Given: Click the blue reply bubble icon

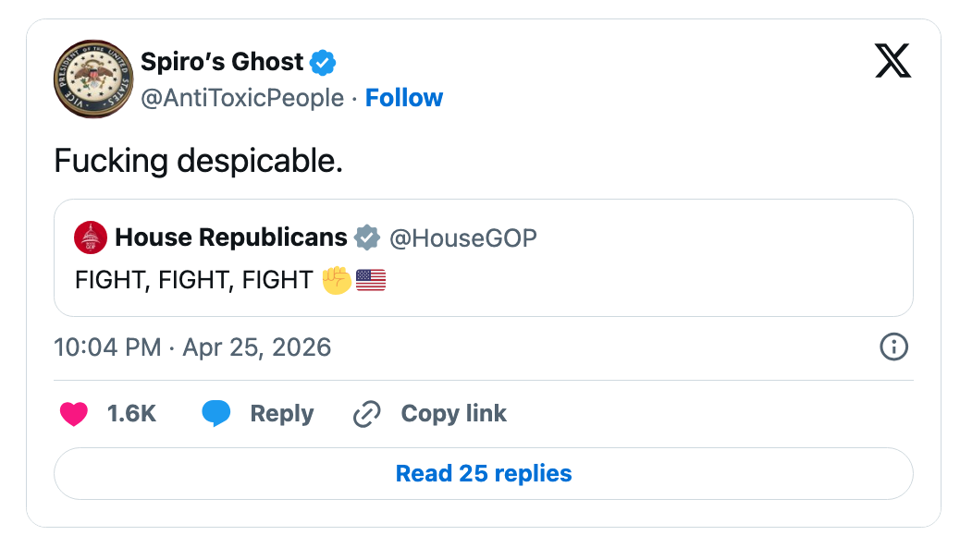Looking at the screenshot, I should [x=216, y=414].
